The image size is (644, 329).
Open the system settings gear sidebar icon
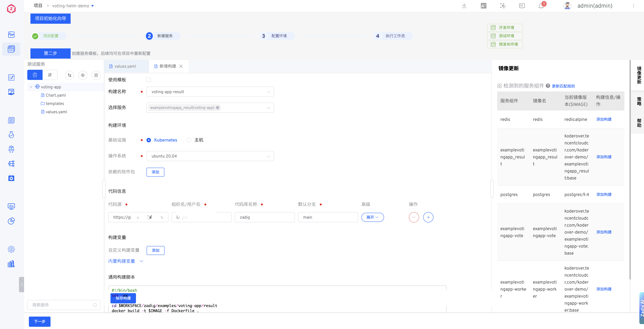(x=11, y=249)
